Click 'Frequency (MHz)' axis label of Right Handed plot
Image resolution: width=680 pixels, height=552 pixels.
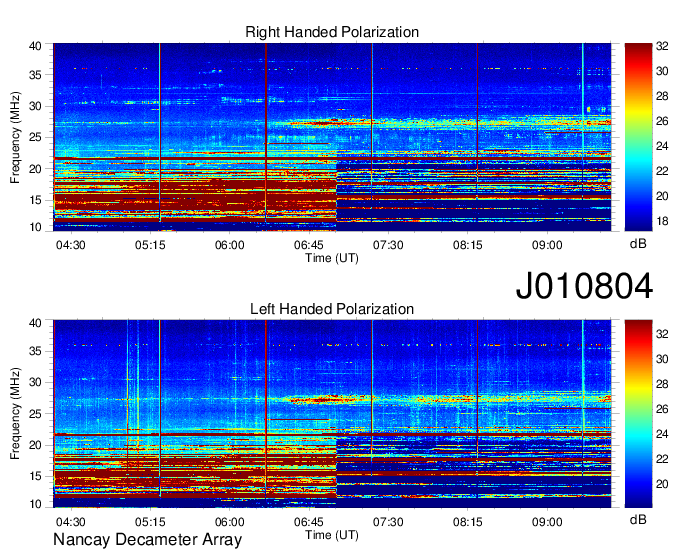coord(15,137)
